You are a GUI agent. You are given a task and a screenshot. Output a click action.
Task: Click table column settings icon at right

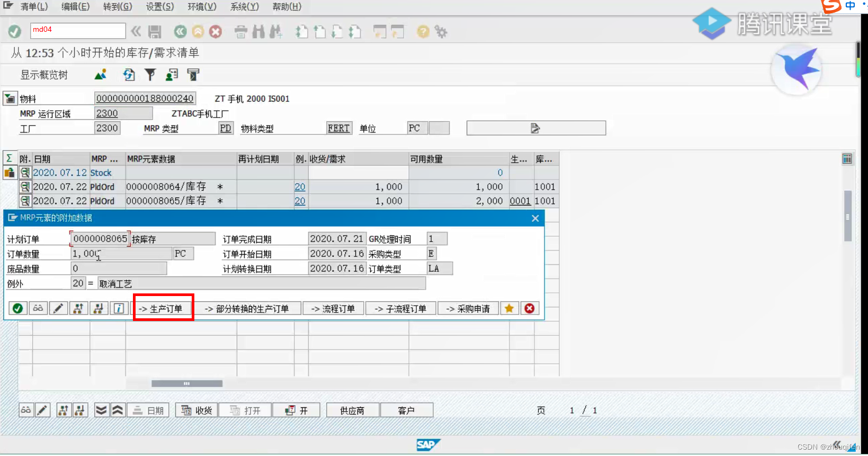tap(847, 159)
